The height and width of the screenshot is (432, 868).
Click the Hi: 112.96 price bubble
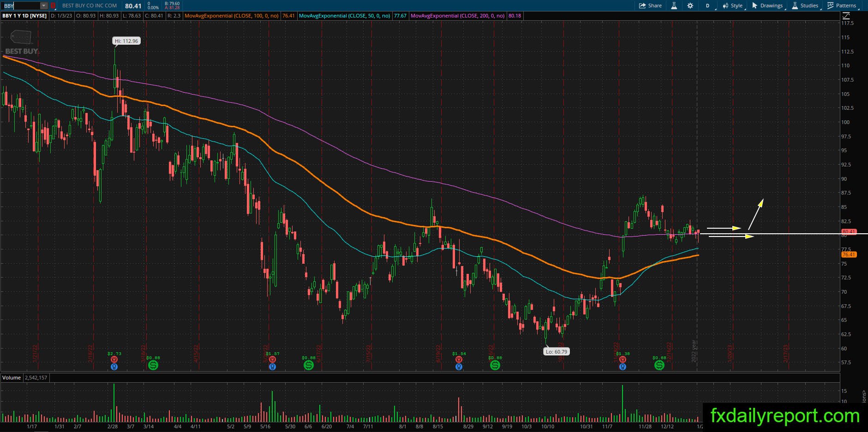pos(126,41)
